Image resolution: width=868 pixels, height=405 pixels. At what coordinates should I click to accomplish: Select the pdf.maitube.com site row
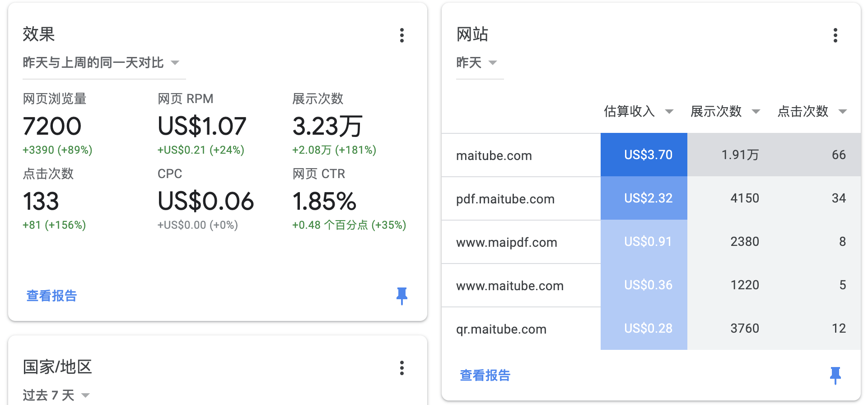tap(505, 199)
